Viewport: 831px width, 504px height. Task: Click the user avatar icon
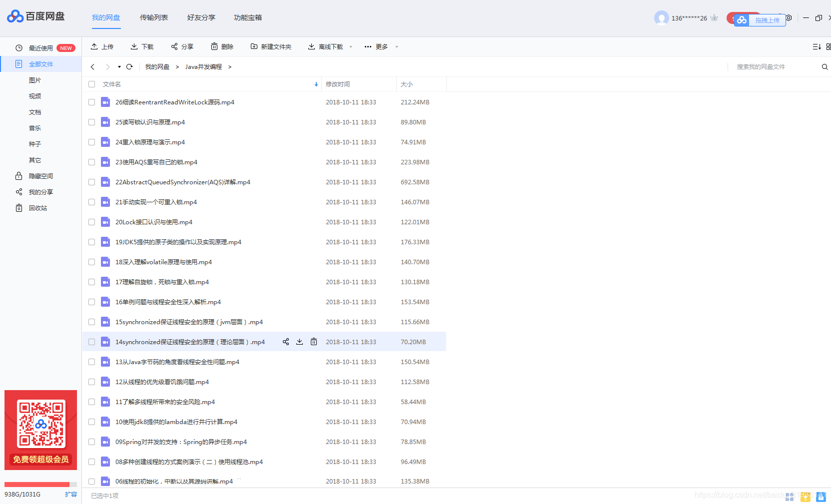(x=661, y=18)
